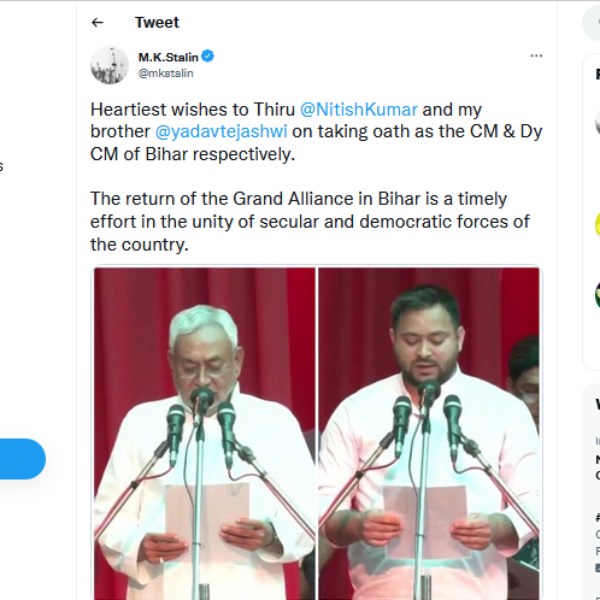
Task: Click the blue verified badge next to M.K.Stalin
Action: pyautogui.click(x=208, y=57)
